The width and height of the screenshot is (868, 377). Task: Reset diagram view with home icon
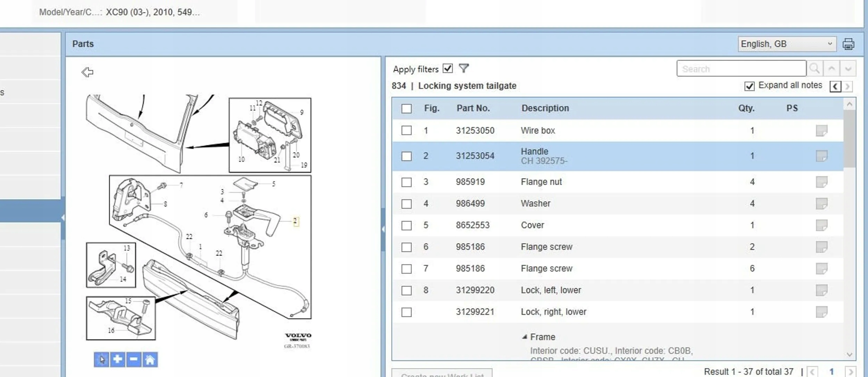tap(150, 359)
